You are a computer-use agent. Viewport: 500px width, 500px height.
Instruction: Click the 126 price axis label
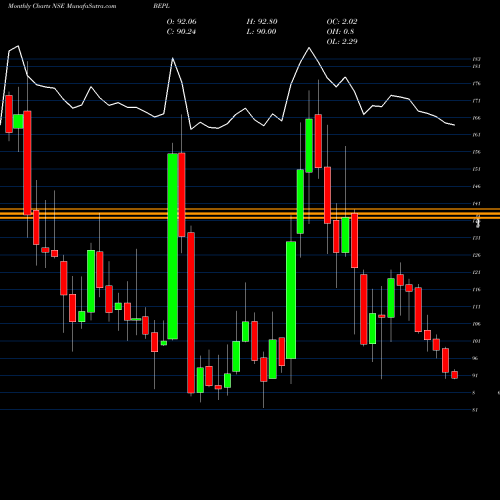click(476, 255)
